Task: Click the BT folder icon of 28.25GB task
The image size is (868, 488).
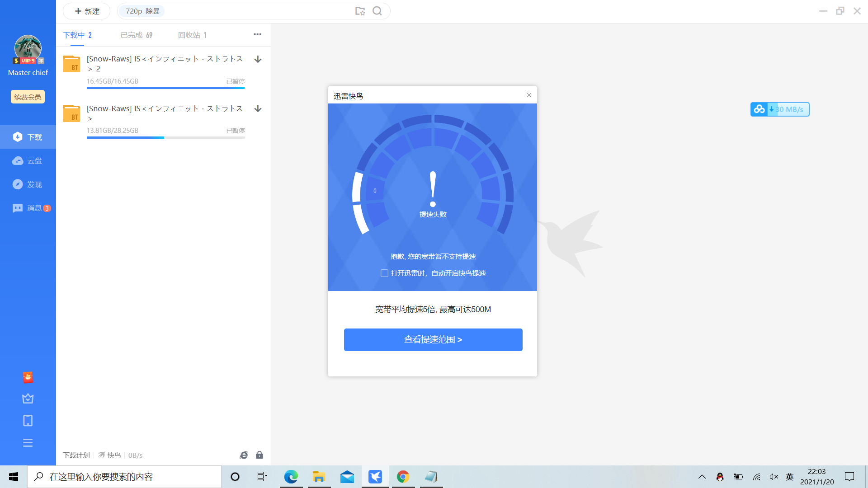Action: click(x=71, y=113)
